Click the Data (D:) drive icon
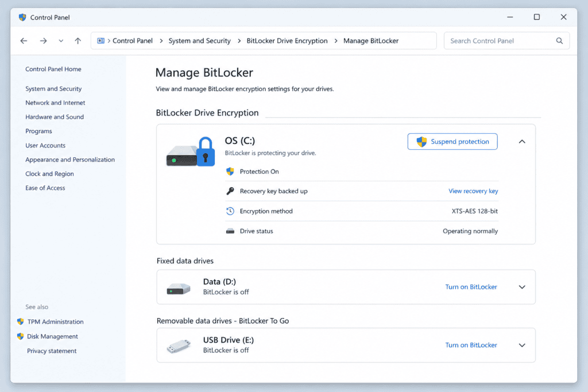588x392 pixels. 179,289
